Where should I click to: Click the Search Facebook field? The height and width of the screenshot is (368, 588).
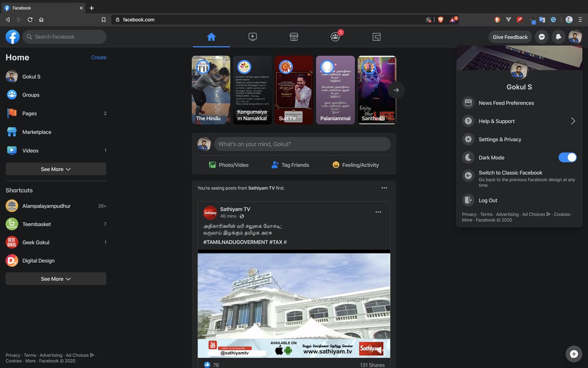point(64,37)
